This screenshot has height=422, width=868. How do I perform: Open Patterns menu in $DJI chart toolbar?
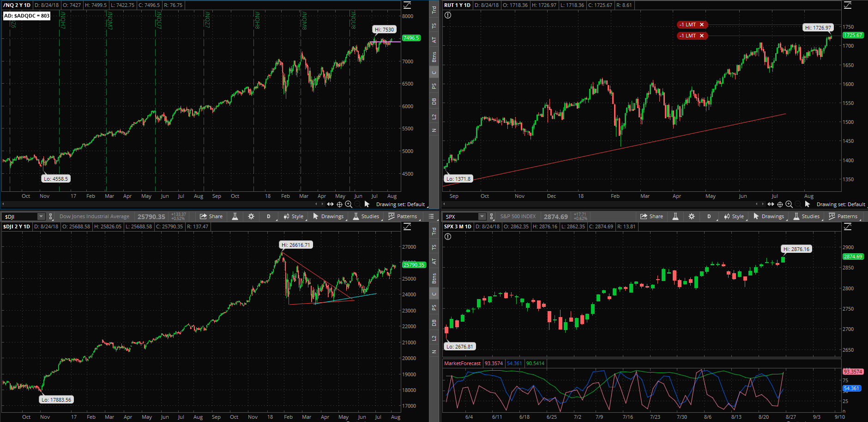pos(403,216)
